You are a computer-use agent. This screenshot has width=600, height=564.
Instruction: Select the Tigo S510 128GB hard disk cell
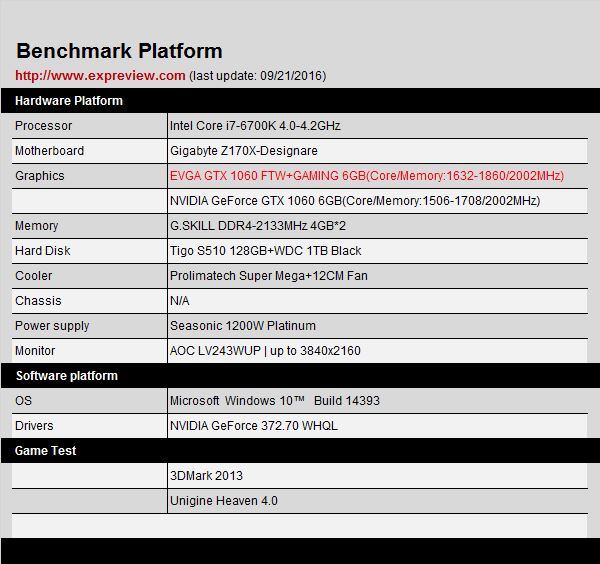tap(266, 251)
